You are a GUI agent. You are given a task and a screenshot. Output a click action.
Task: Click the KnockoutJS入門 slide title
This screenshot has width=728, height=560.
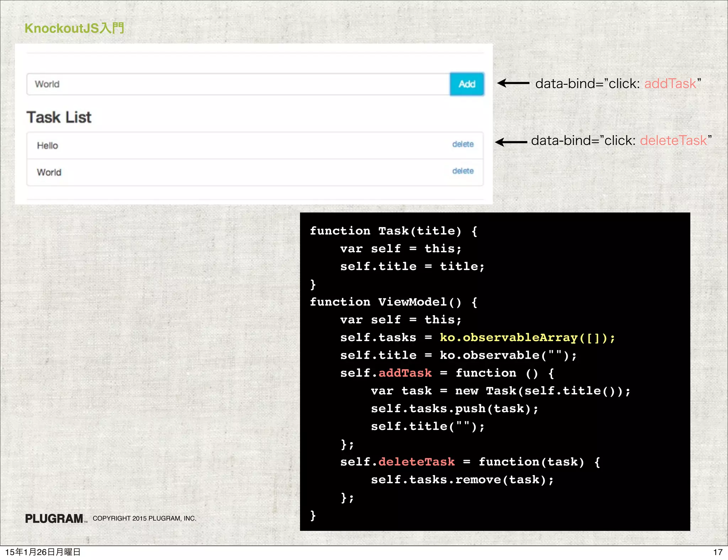click(x=74, y=28)
